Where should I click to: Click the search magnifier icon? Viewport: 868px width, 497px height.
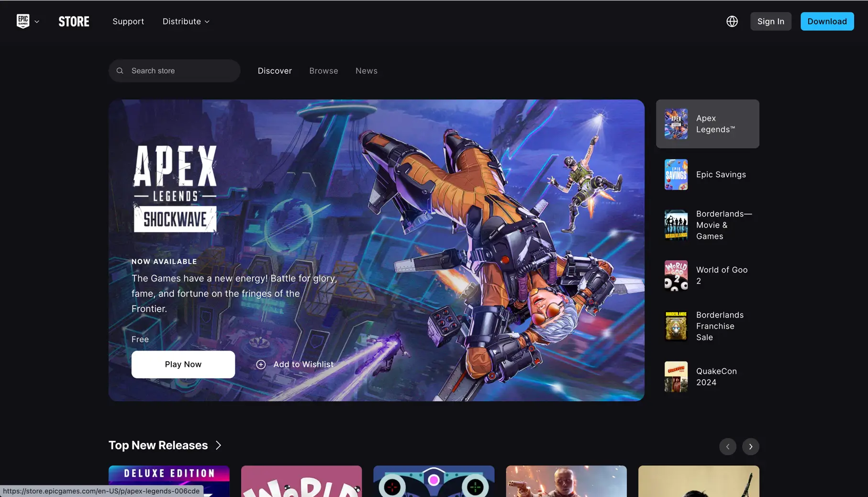pyautogui.click(x=120, y=70)
